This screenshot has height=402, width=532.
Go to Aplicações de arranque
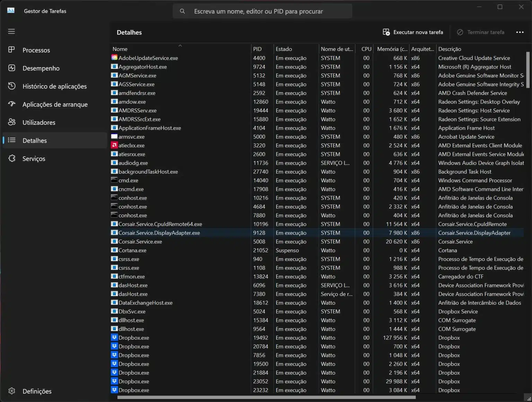click(x=55, y=104)
